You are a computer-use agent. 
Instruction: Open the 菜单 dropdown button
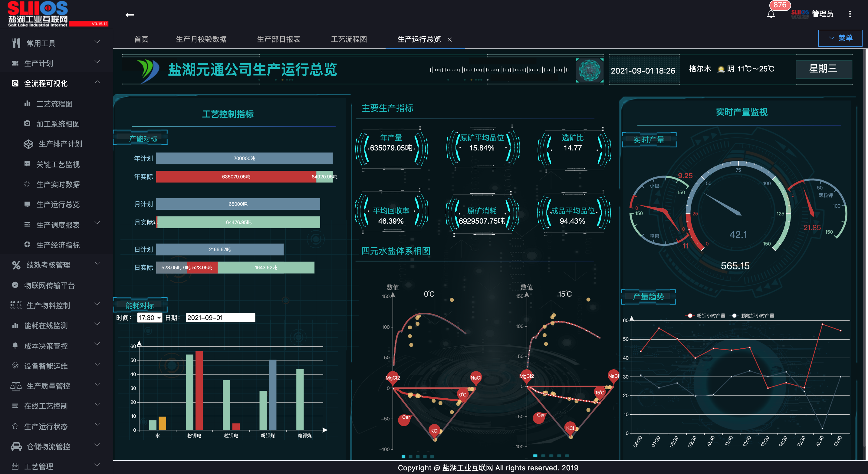(x=840, y=38)
